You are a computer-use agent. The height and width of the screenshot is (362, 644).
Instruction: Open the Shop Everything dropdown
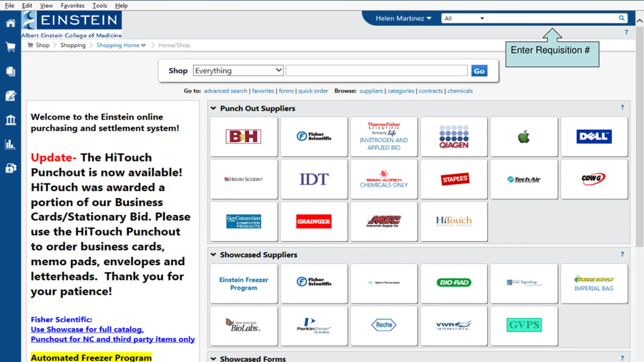238,71
